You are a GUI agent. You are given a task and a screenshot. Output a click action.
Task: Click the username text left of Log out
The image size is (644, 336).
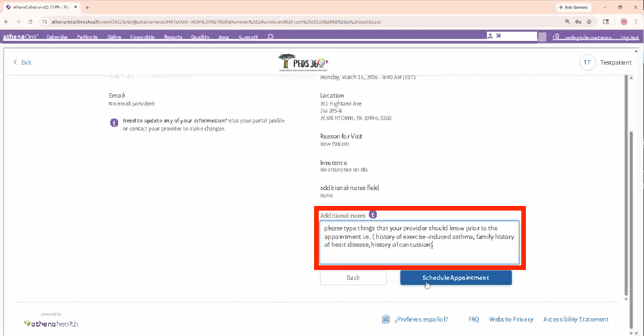[x=588, y=38]
